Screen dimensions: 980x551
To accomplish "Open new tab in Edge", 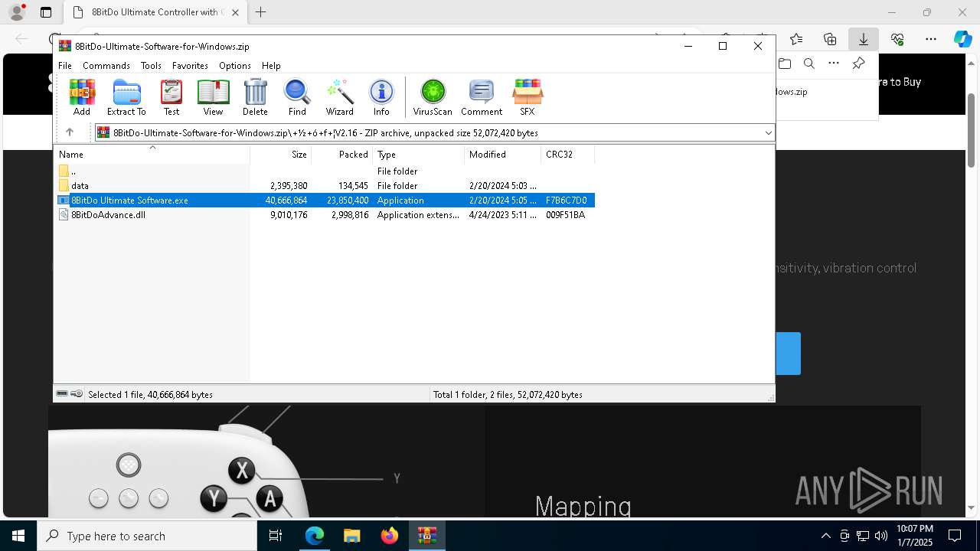I will point(261,12).
